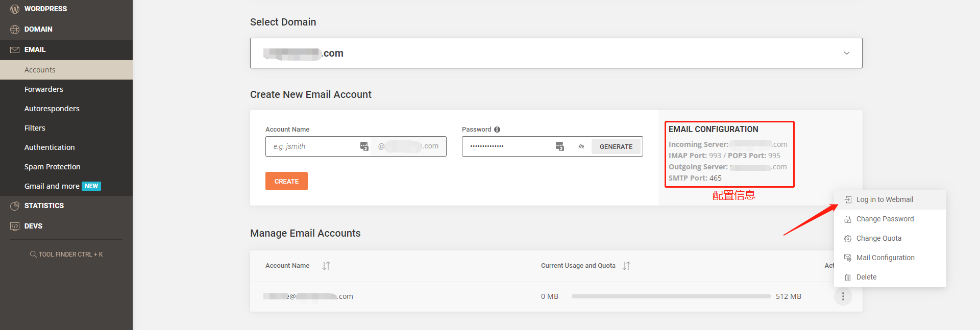This screenshot has height=330, width=980.
Task: Open the WordPress sidebar section
Action: point(66,9)
